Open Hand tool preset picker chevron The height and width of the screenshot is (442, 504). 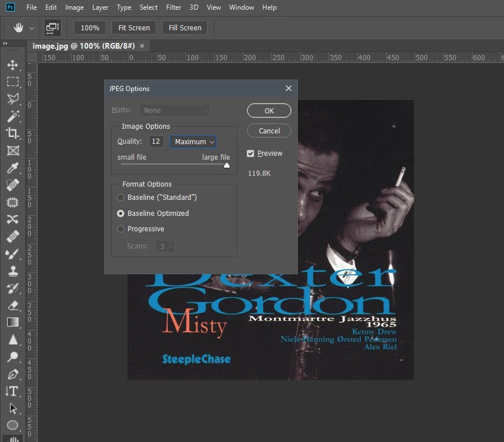[31, 28]
